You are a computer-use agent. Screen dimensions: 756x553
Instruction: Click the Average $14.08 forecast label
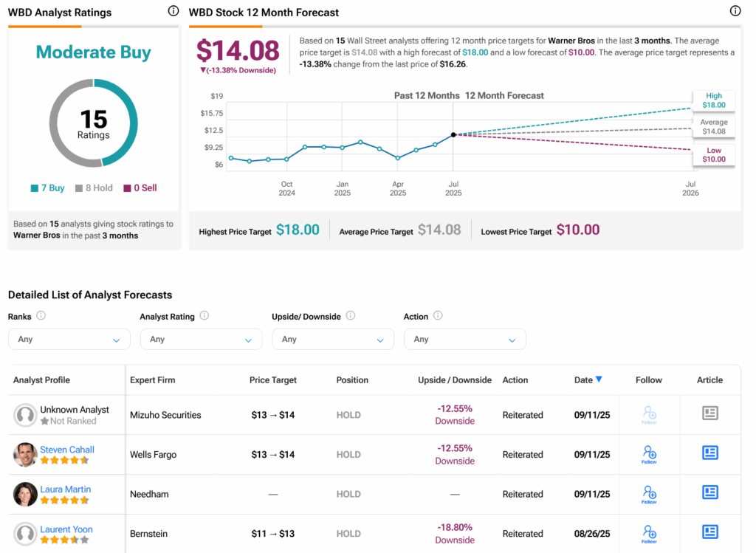[x=714, y=127]
